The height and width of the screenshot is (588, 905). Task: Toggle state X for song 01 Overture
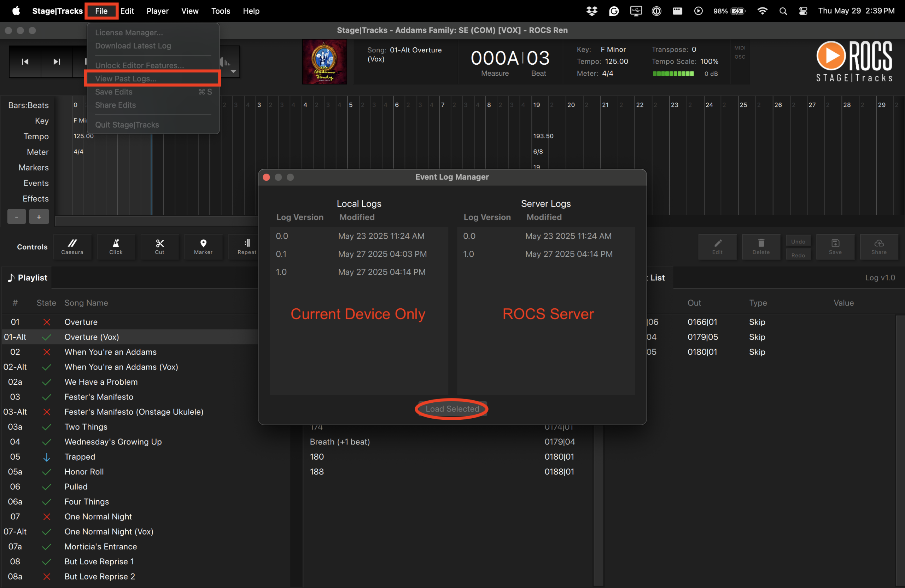[x=47, y=322]
